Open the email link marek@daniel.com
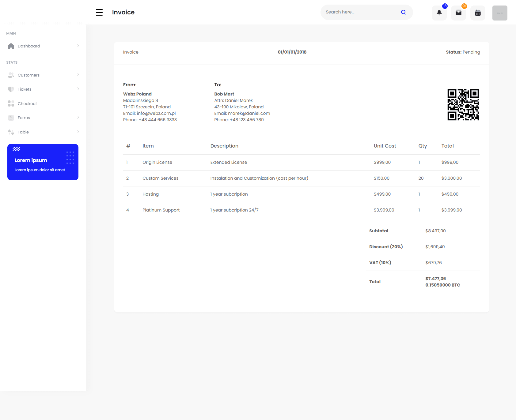This screenshot has width=516, height=420. [x=249, y=113]
